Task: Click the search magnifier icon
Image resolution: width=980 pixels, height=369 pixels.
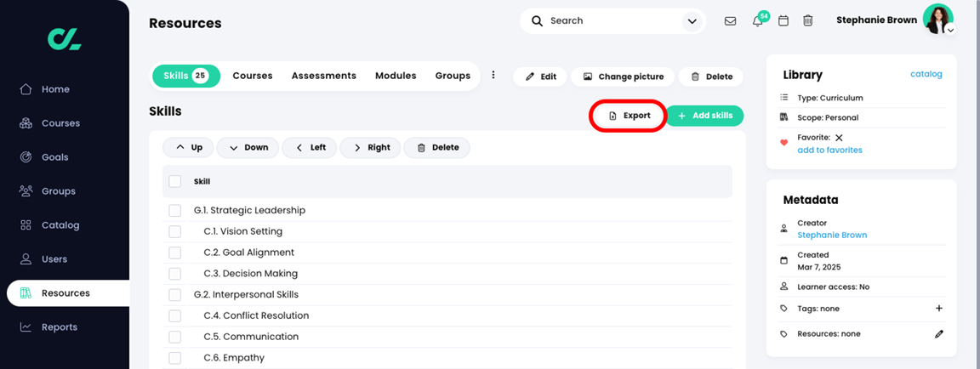Action: point(537,21)
